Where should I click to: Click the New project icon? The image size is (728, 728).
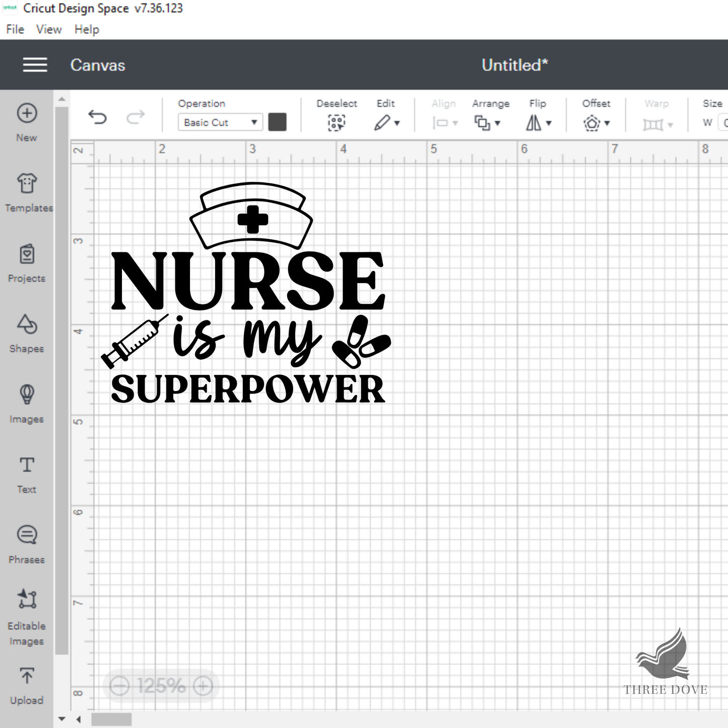[27, 113]
